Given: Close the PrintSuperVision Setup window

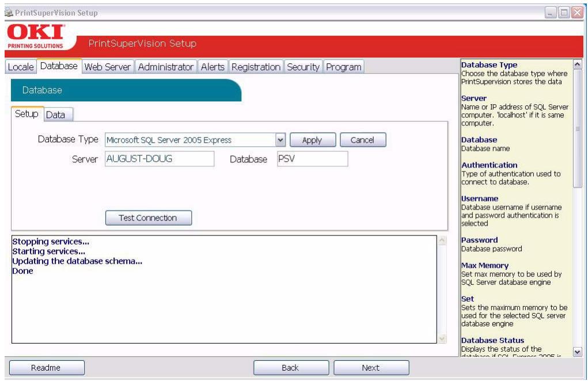Looking at the screenshot, I should coord(577,13).
